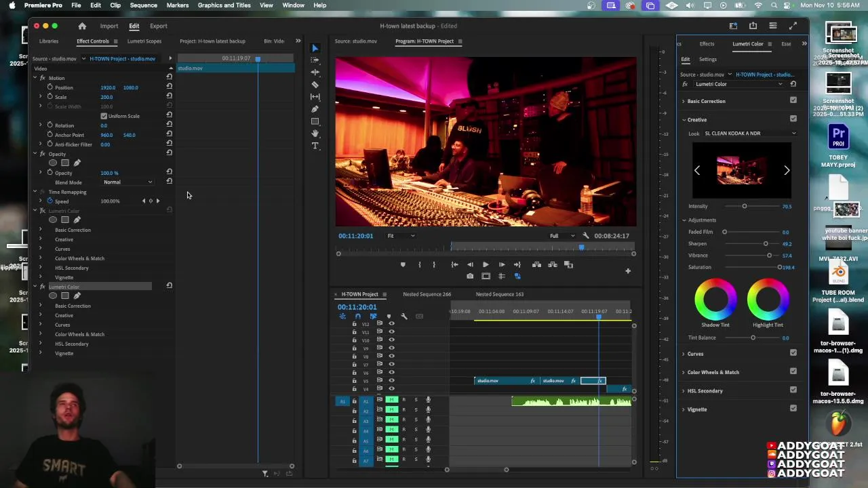Click the Position X value 1920.0
868x488 pixels.
[108, 87]
